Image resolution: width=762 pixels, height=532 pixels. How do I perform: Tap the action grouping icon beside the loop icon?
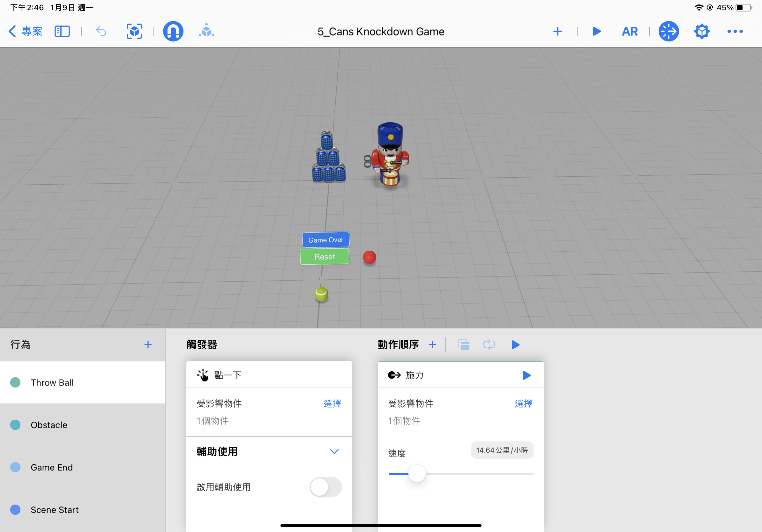tap(464, 344)
